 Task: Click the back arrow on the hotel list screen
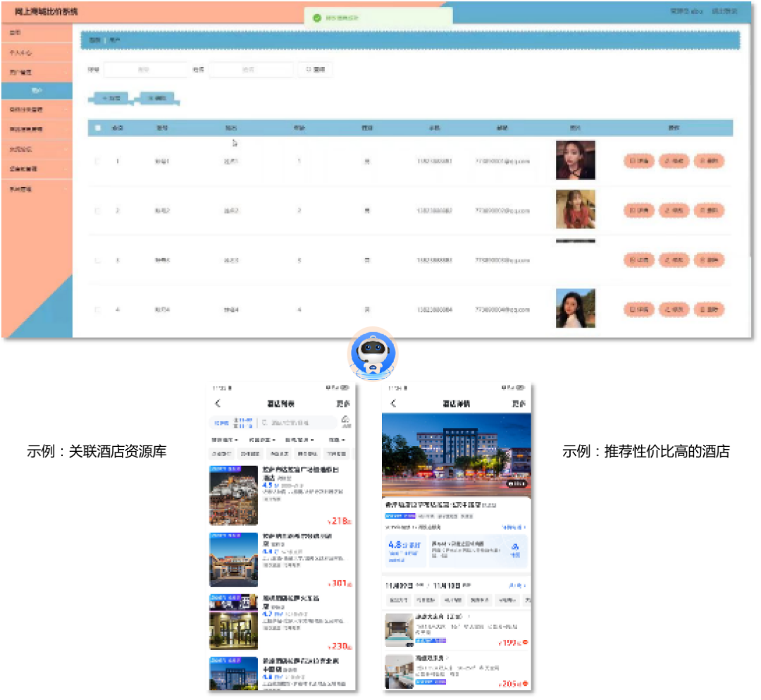pos(218,403)
